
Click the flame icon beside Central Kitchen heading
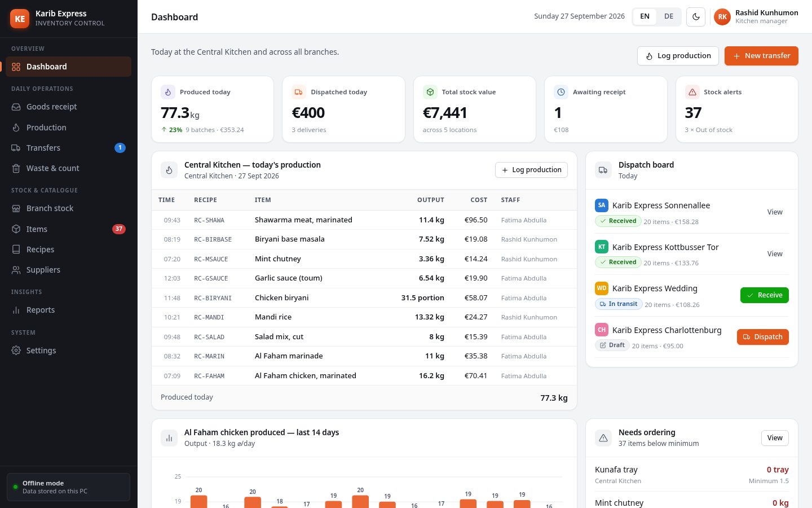tap(169, 170)
